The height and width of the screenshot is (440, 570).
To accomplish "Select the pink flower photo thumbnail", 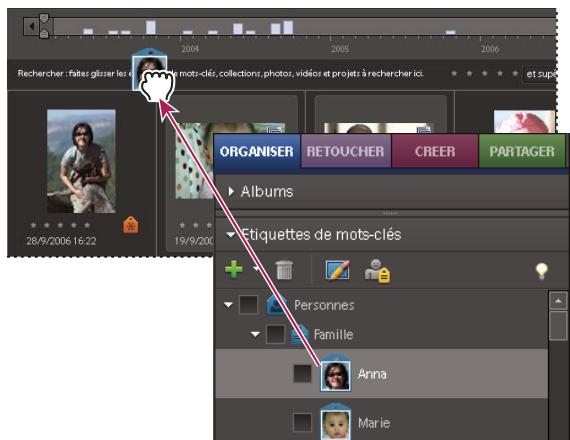I will [x=524, y=122].
